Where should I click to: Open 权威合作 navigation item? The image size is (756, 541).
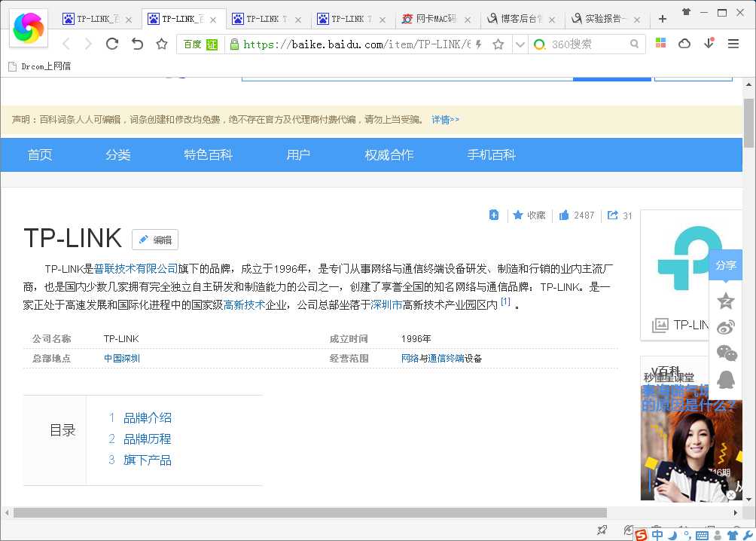click(389, 155)
